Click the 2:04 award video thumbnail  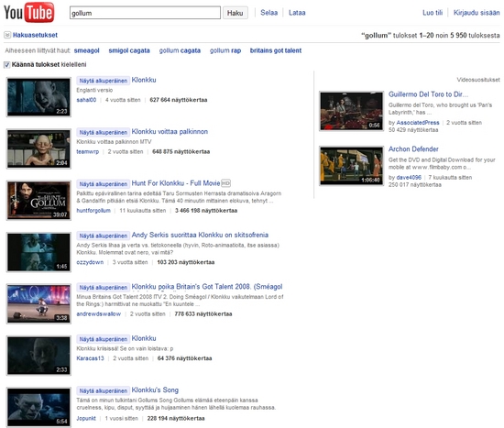coord(38,148)
